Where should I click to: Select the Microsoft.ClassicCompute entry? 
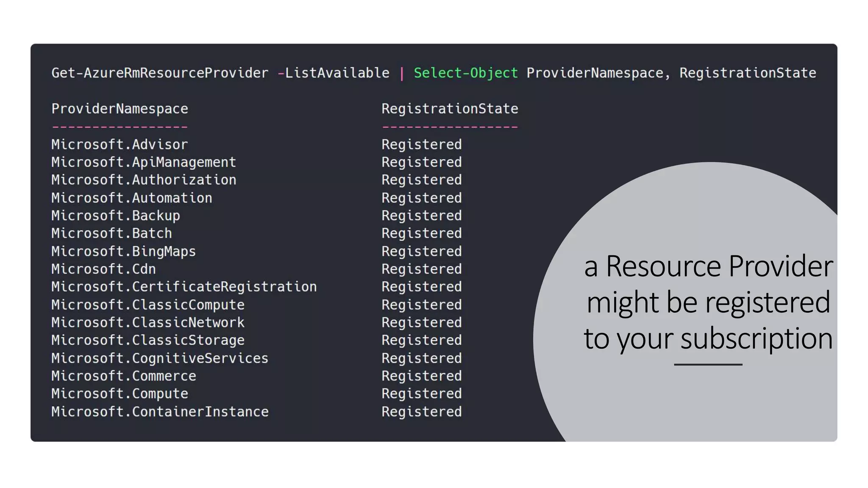[148, 305]
